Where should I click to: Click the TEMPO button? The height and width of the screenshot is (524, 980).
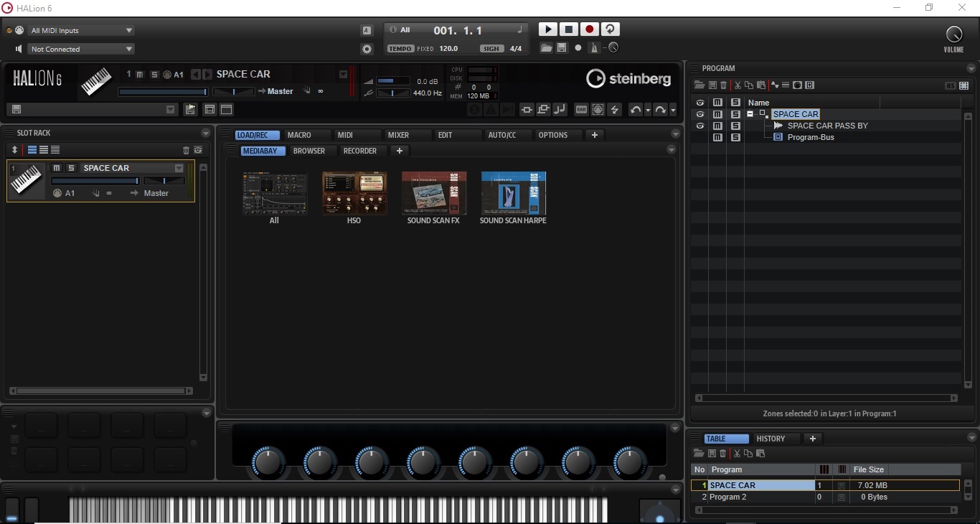400,49
